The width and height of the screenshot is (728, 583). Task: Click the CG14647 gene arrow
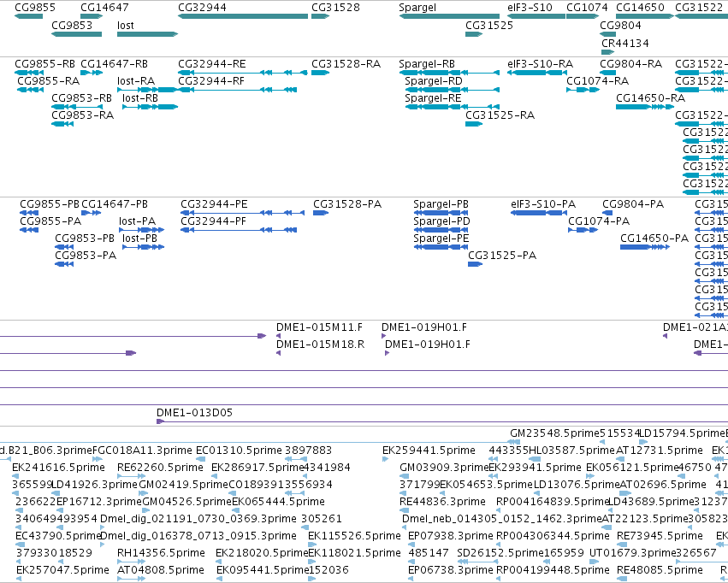pyautogui.click(x=92, y=16)
